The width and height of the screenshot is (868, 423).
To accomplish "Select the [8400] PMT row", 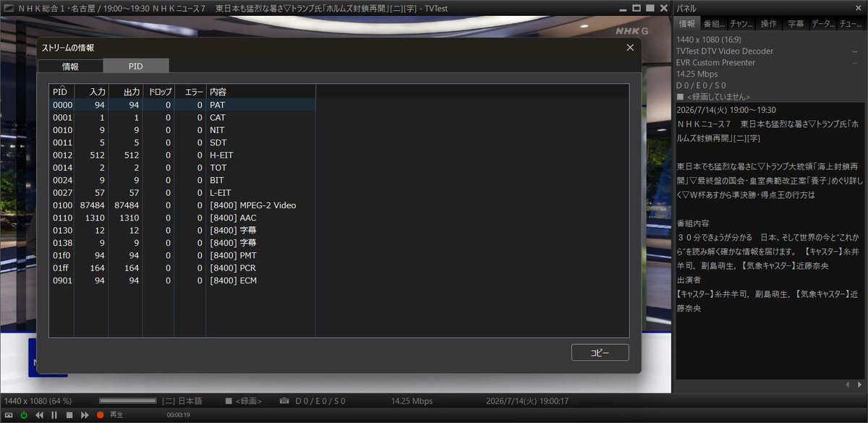I will [x=182, y=255].
